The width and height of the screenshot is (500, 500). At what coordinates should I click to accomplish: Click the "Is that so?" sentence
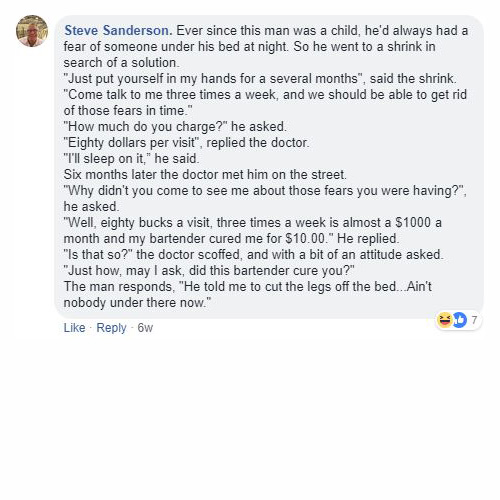click(253, 254)
